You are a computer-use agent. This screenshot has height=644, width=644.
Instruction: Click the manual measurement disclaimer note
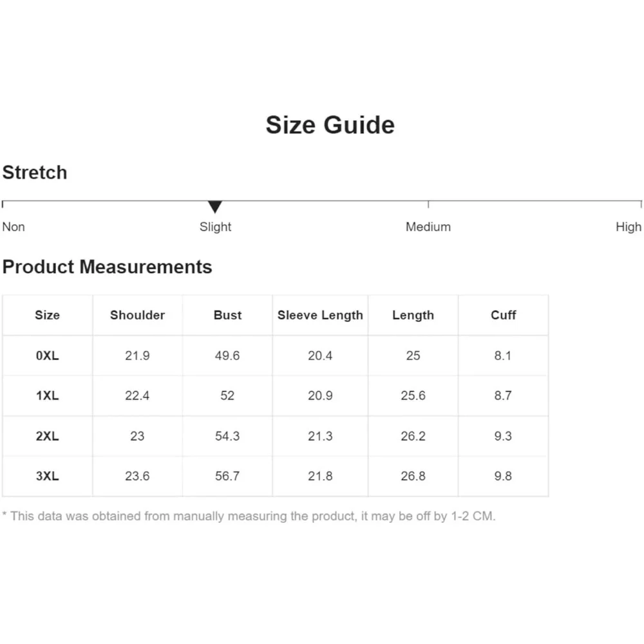(249, 516)
